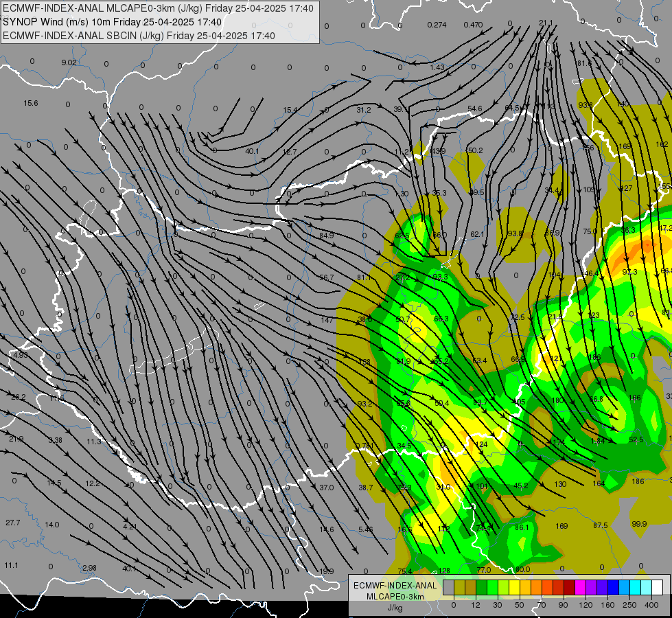Click the map value 31.2

click(x=363, y=111)
